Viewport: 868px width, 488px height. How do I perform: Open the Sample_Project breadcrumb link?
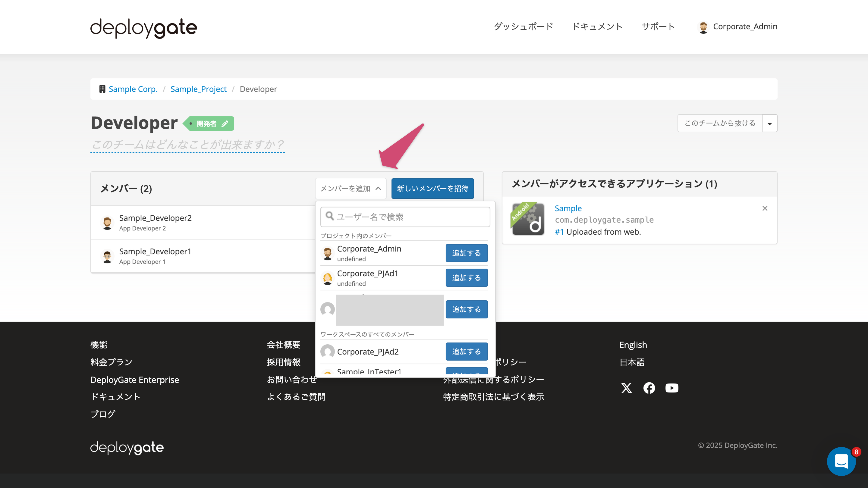point(199,89)
